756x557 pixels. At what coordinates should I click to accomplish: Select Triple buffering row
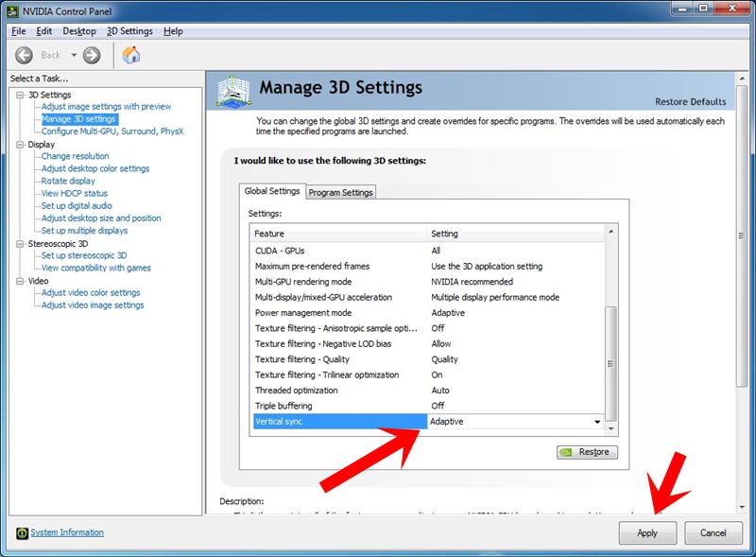point(428,406)
